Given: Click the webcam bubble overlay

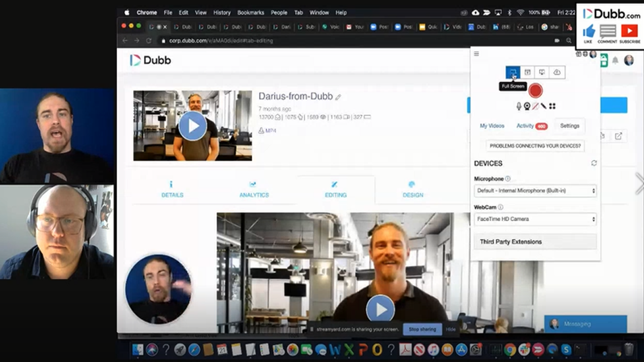Looking at the screenshot, I should (158, 289).
